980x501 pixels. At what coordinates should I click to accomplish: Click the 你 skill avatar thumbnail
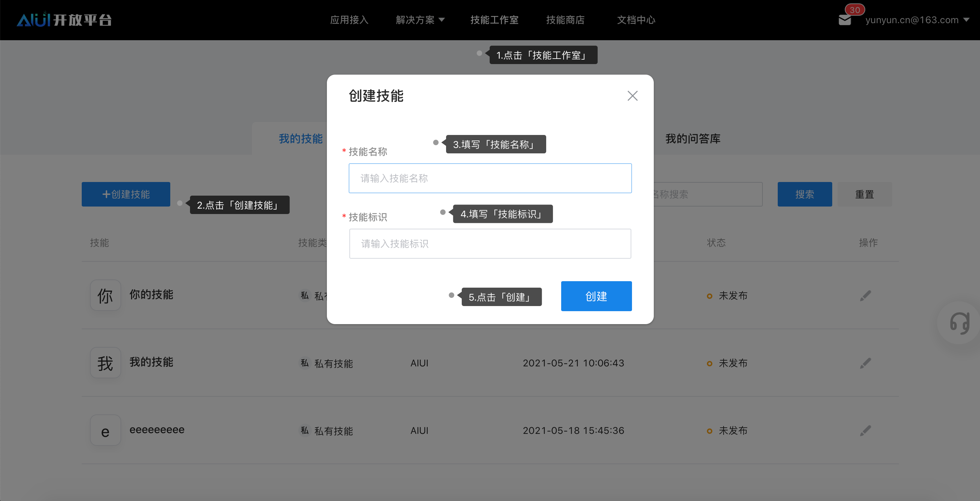[105, 295]
